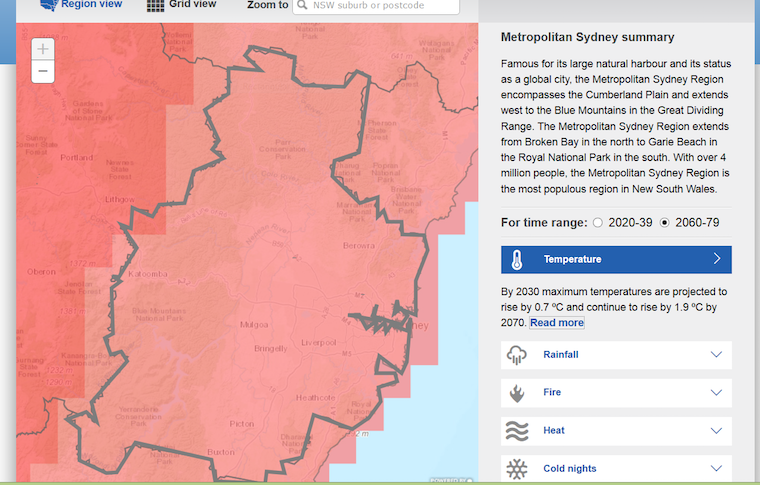Viewport: 760px width, 485px height.
Task: Click the map zoom out minus button
Action: 43,71
